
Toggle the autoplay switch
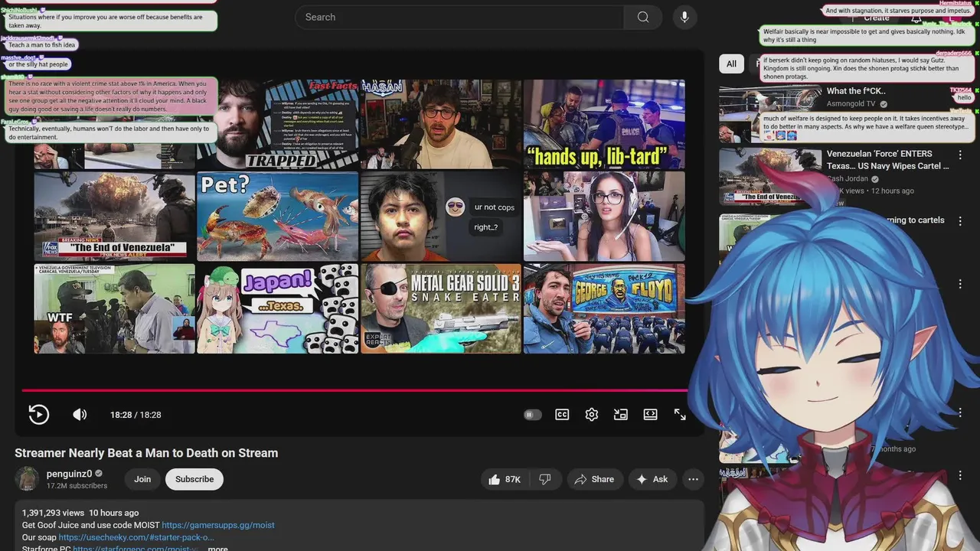pyautogui.click(x=532, y=415)
